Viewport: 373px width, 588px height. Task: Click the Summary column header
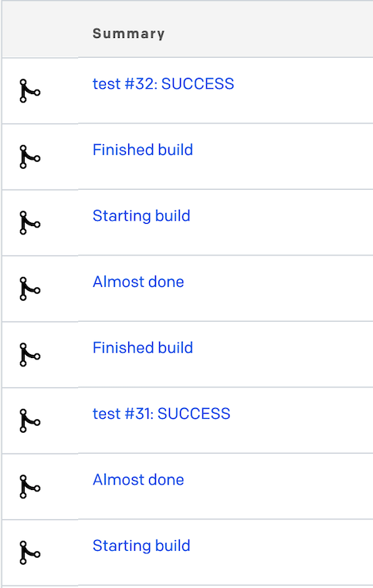click(128, 33)
